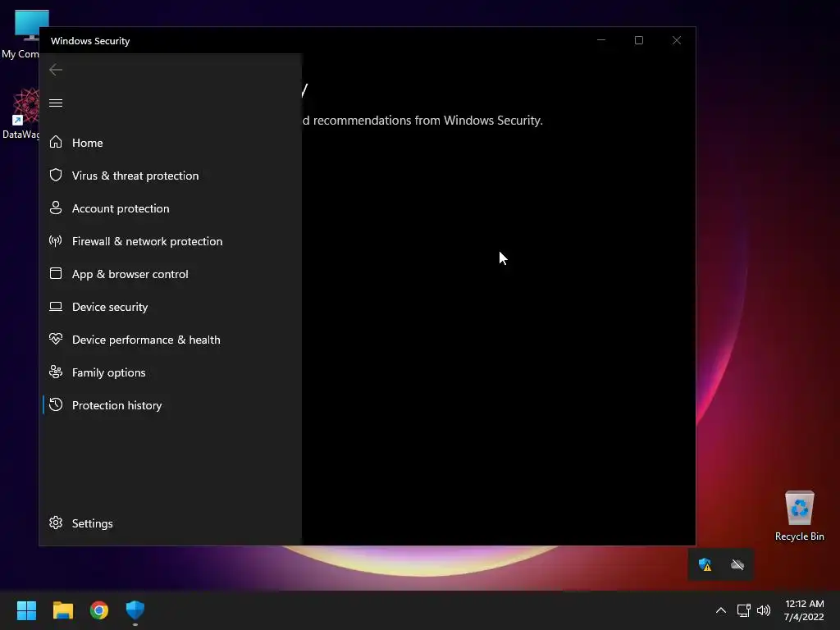Click the window icon for App & browser control
Viewport: 840px width, 630px height.
point(56,274)
